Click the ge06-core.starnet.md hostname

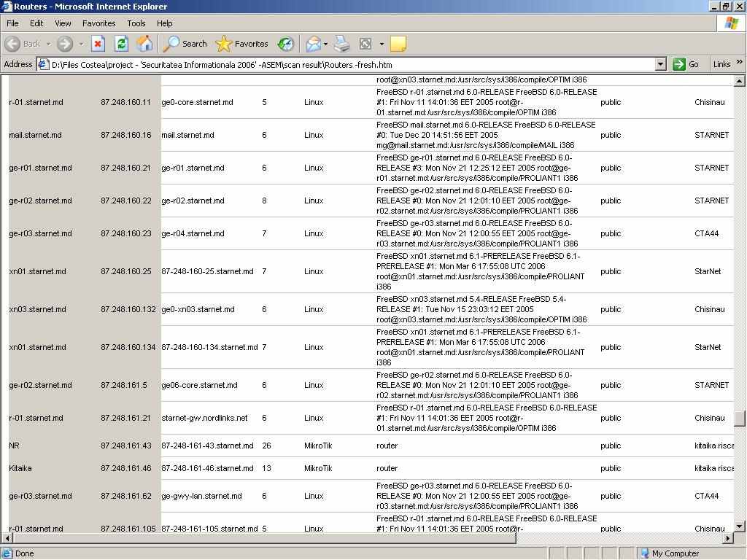tap(200, 385)
